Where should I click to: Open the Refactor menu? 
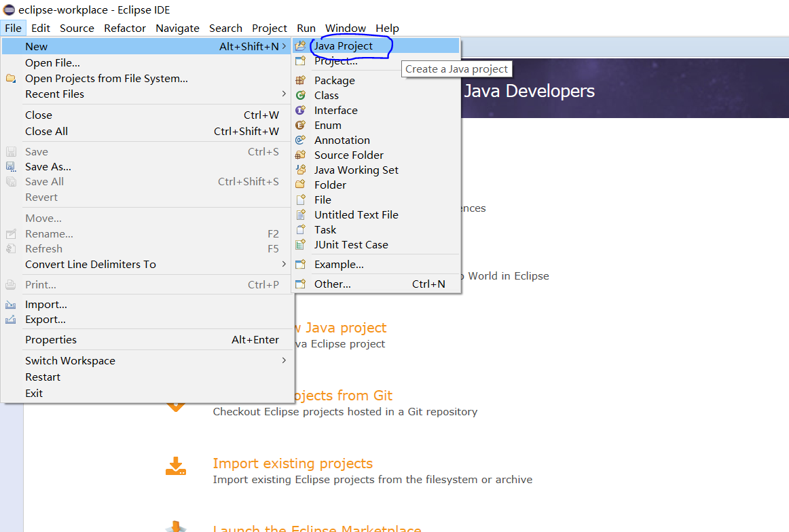tap(125, 28)
